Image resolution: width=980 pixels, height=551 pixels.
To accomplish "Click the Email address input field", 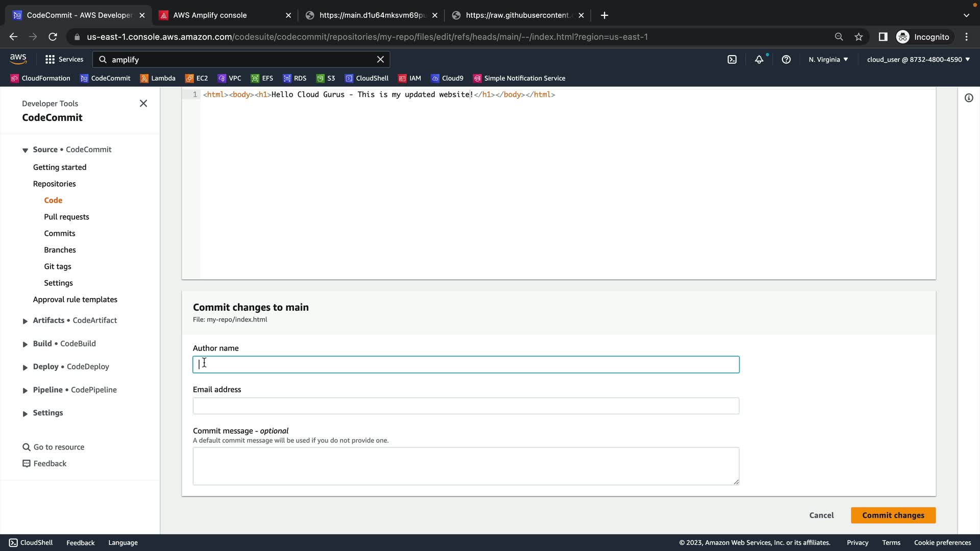I will [465, 406].
